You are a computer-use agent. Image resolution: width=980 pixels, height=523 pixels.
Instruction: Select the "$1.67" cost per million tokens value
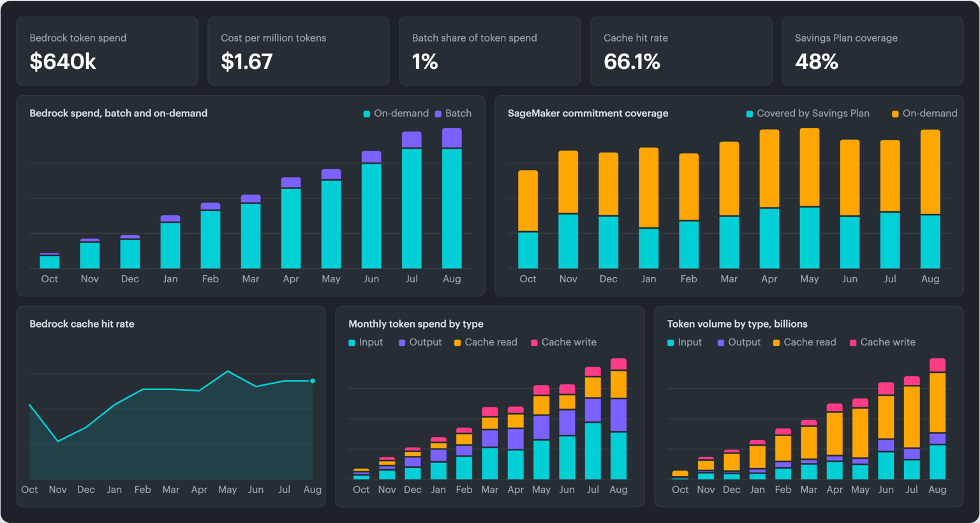246,62
